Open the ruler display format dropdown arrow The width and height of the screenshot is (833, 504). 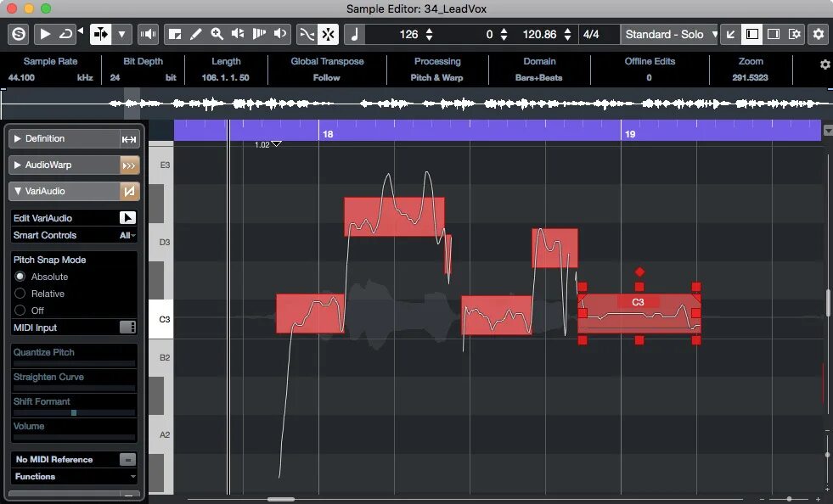click(828, 130)
